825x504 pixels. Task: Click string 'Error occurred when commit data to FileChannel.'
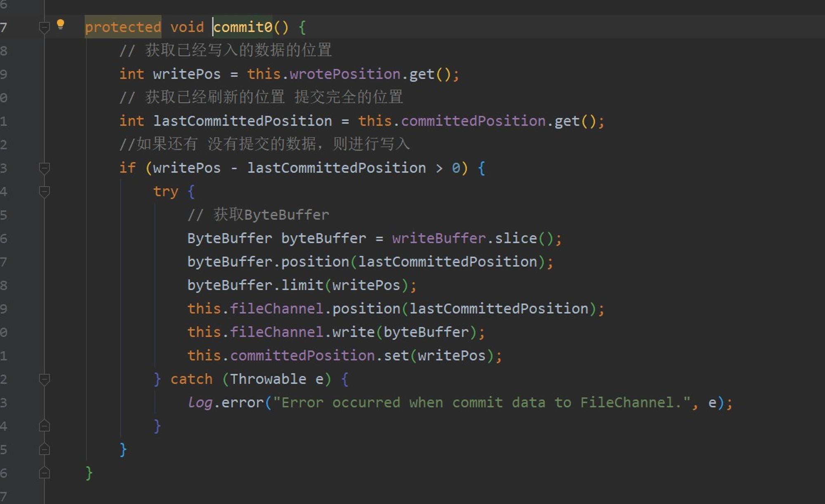[x=481, y=403]
